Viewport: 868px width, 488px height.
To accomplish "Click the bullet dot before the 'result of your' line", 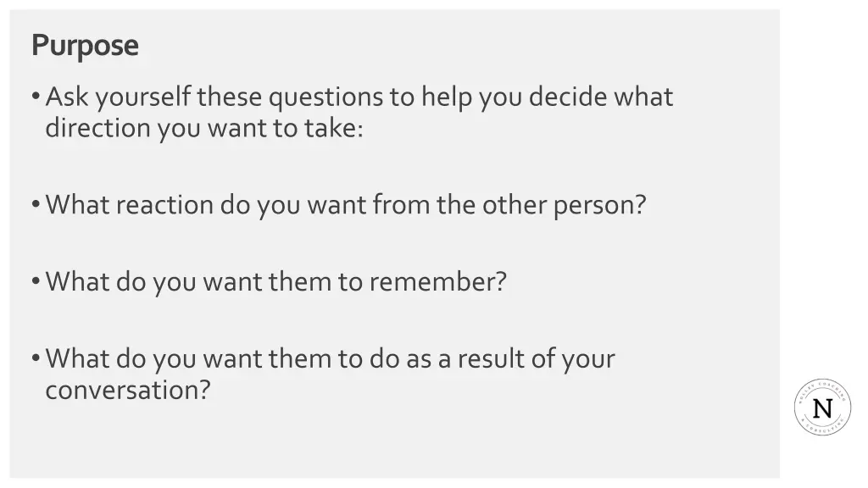I will 36,358.
